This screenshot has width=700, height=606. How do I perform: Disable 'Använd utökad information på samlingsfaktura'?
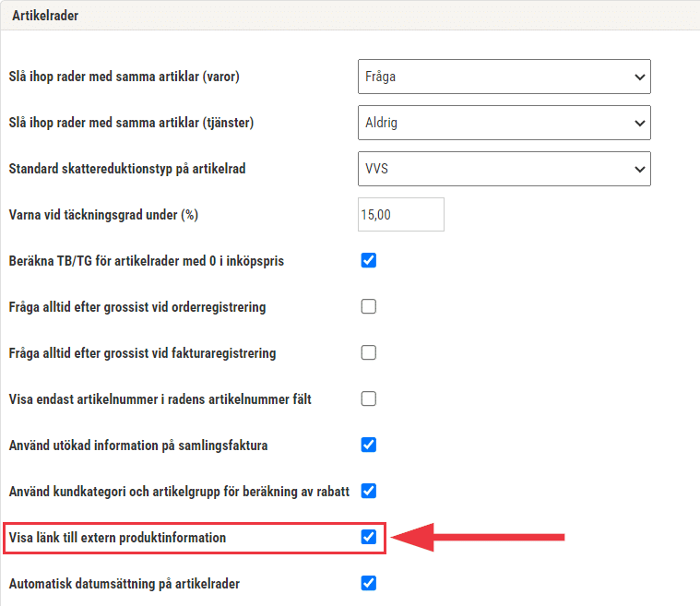[x=369, y=445]
